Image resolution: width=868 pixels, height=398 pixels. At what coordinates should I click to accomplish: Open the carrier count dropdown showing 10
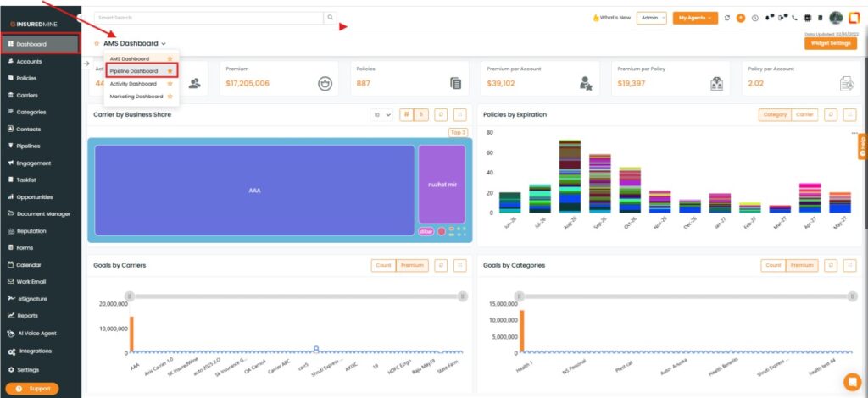pos(381,114)
